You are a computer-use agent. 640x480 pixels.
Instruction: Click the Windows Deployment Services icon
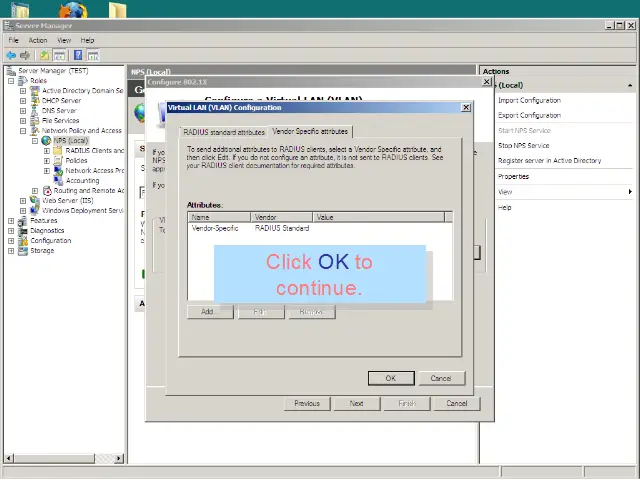pyautogui.click(x=35, y=211)
